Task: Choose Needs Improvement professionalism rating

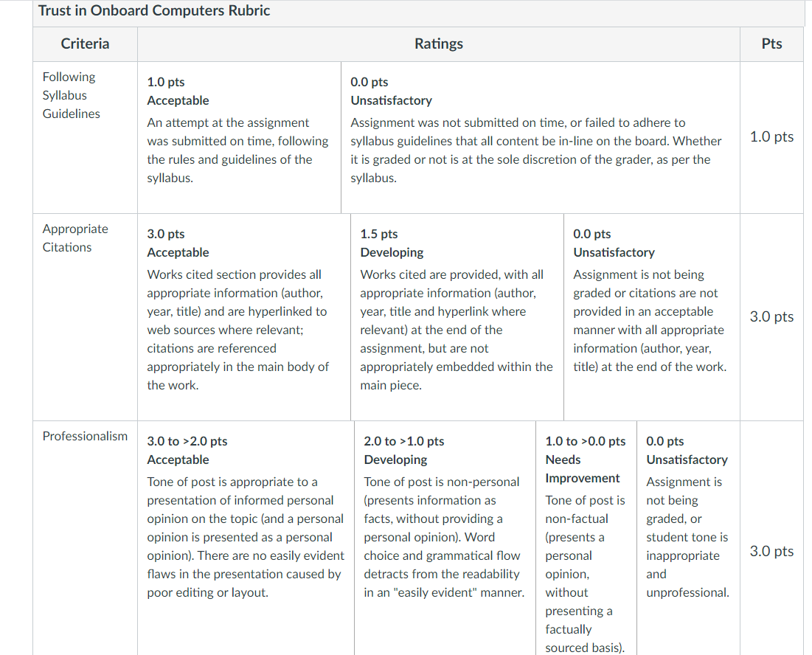Action: click(586, 538)
